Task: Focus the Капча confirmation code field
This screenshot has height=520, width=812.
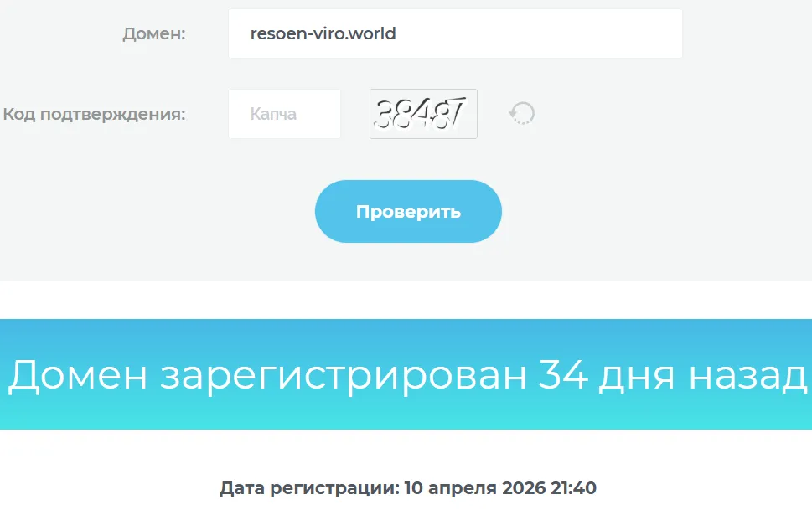Action: pyautogui.click(x=284, y=114)
